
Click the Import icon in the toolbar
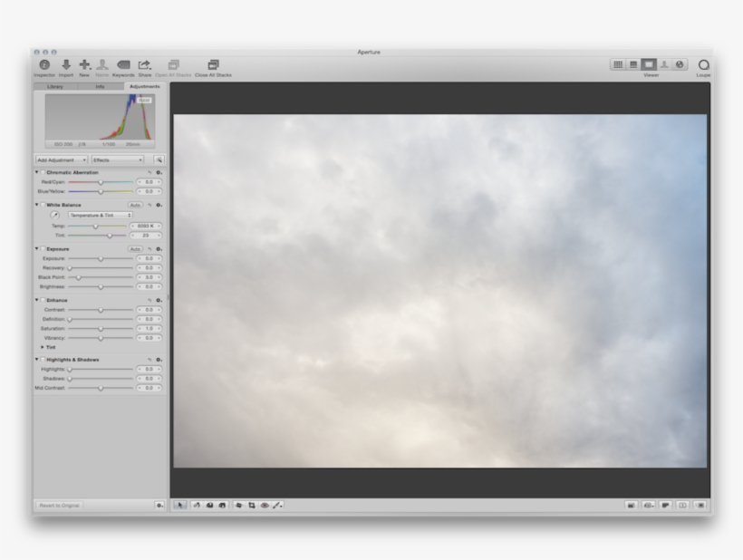[66, 65]
